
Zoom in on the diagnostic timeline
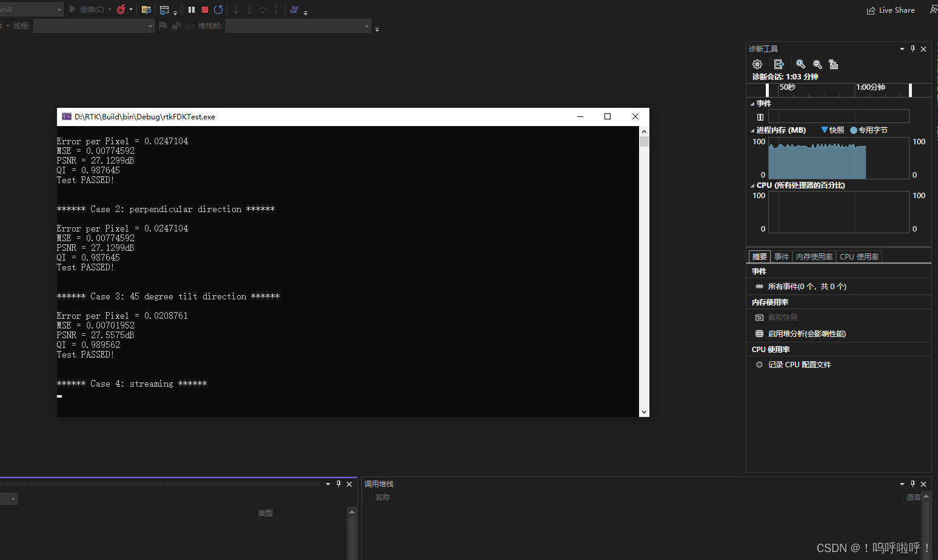pyautogui.click(x=801, y=64)
